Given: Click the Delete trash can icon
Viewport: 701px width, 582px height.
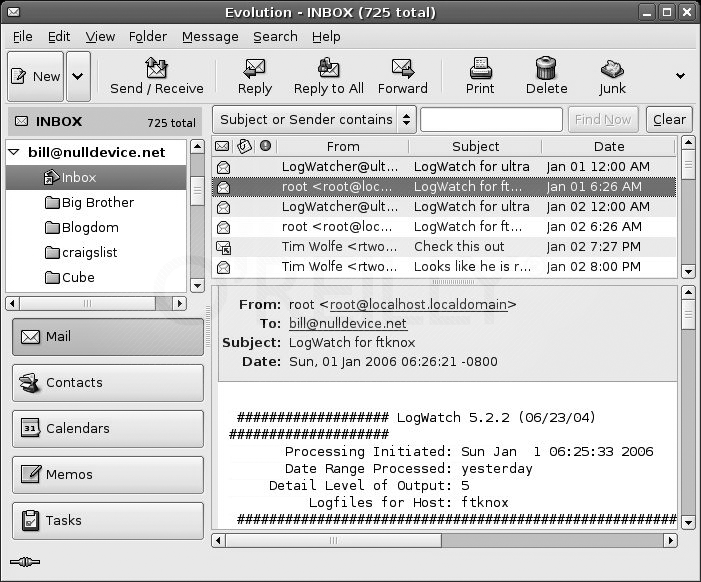Looking at the screenshot, I should 546,68.
